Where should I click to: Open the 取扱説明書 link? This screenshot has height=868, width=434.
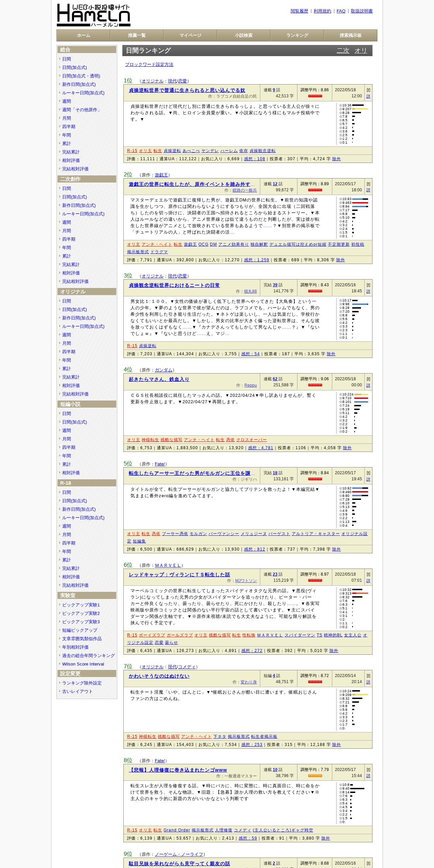click(x=362, y=11)
